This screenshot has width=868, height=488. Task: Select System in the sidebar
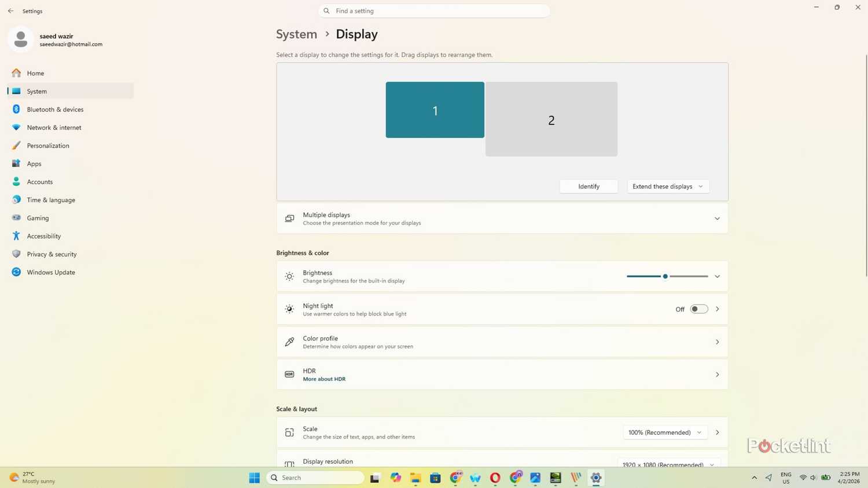36,91
